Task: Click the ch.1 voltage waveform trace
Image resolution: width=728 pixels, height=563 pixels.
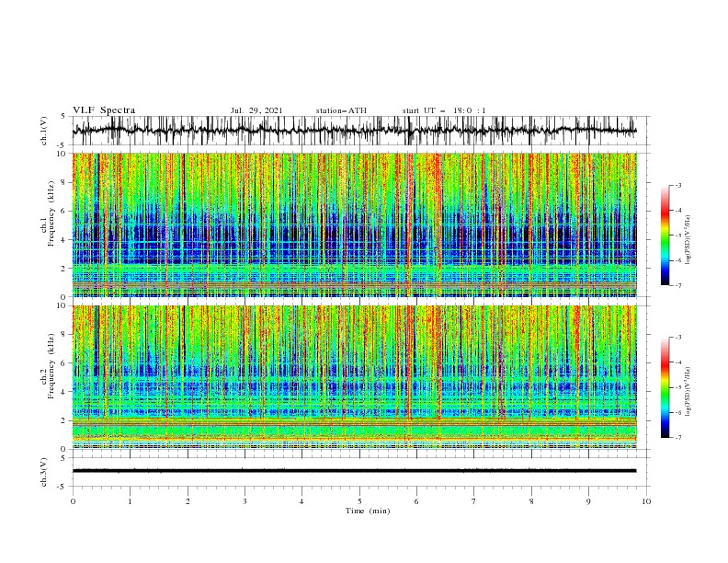Action: pos(354,131)
